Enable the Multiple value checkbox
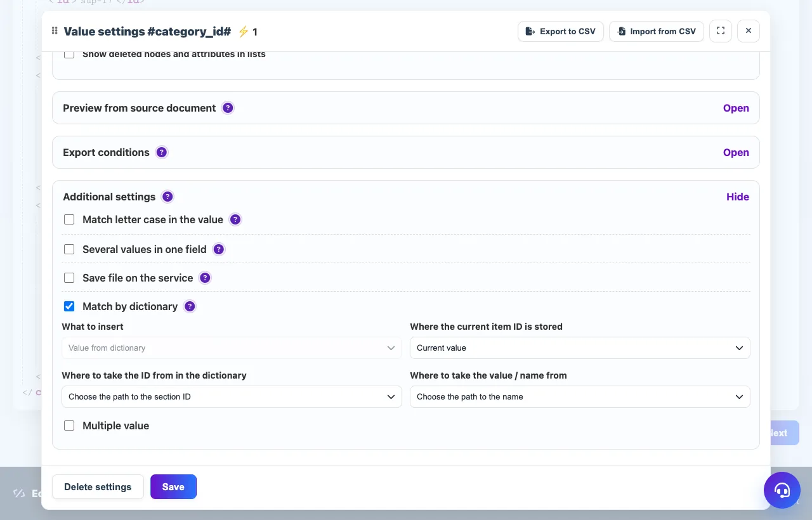Viewport: 812px width, 520px height. click(69, 426)
